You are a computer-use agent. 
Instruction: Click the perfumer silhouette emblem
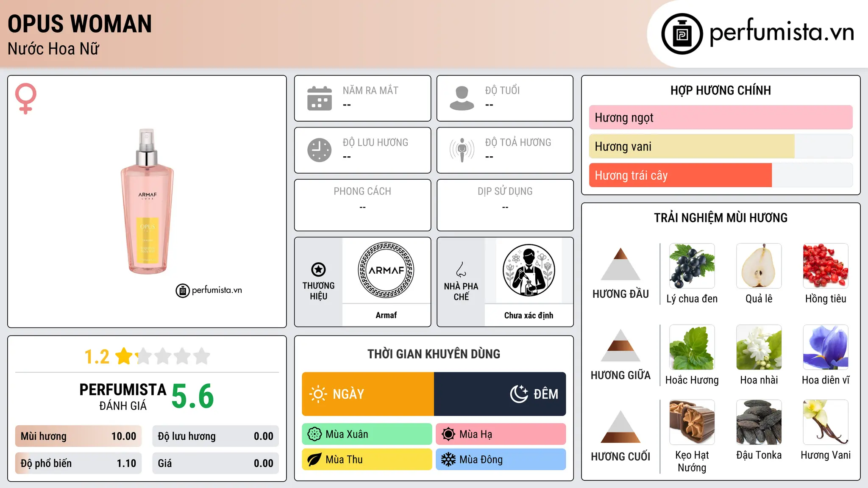529,270
